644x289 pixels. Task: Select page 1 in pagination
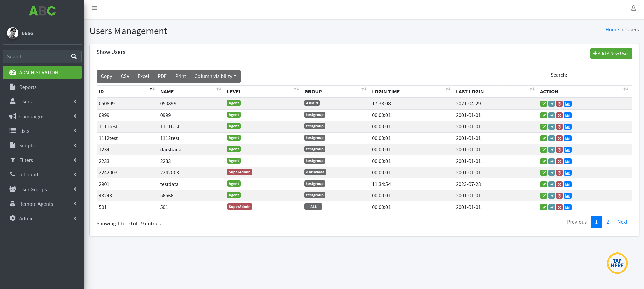coord(596,222)
